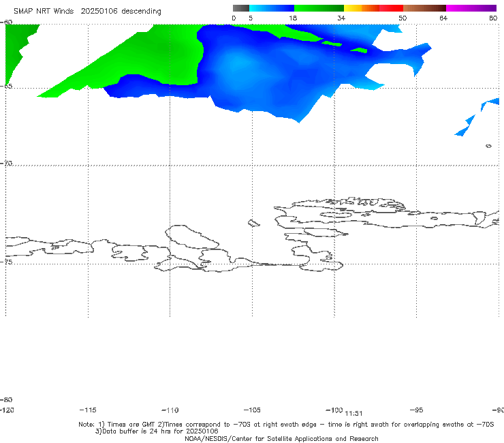The height and width of the screenshot is (443, 504).
Task: Click the '-105' longitude axis label
Action: tap(252, 410)
